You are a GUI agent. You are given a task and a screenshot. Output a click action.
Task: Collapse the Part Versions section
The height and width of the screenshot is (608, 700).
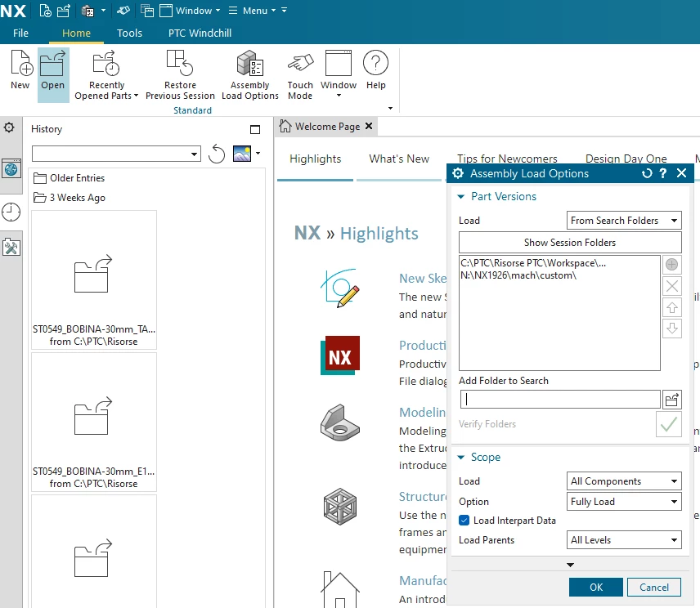461,197
